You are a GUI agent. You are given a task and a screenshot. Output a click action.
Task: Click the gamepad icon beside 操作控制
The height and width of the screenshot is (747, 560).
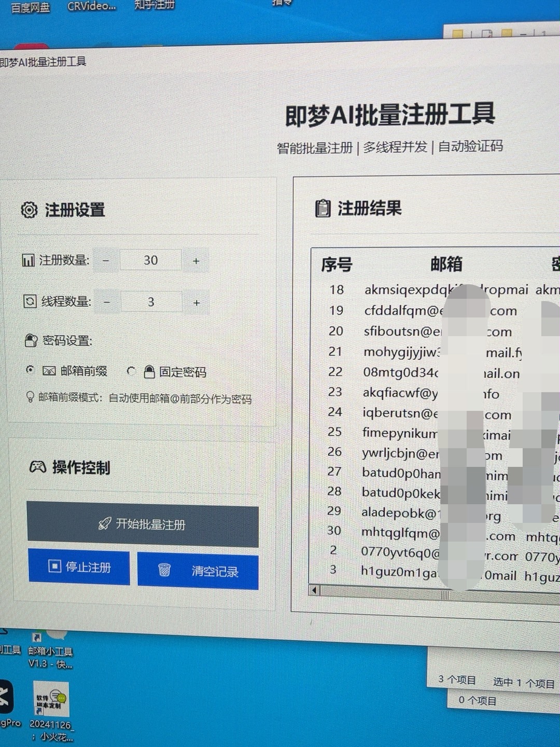point(37,467)
